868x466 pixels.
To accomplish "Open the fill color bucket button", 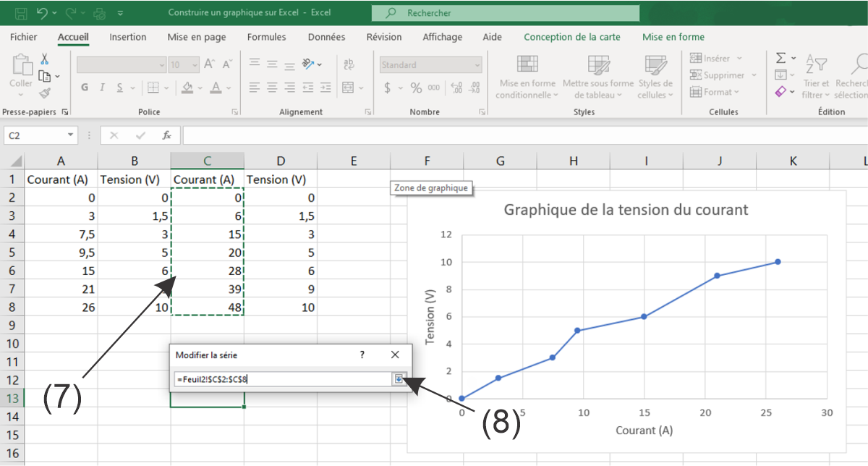I will click(187, 88).
